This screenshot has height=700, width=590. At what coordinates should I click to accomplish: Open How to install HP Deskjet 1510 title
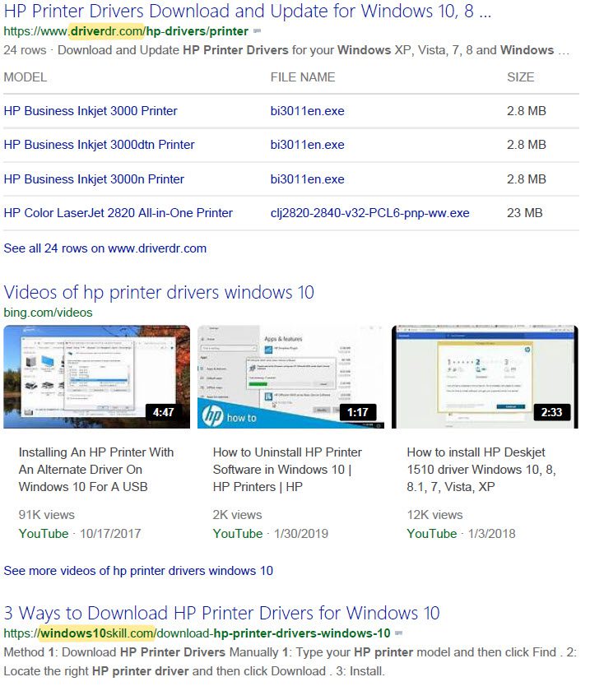pos(481,470)
